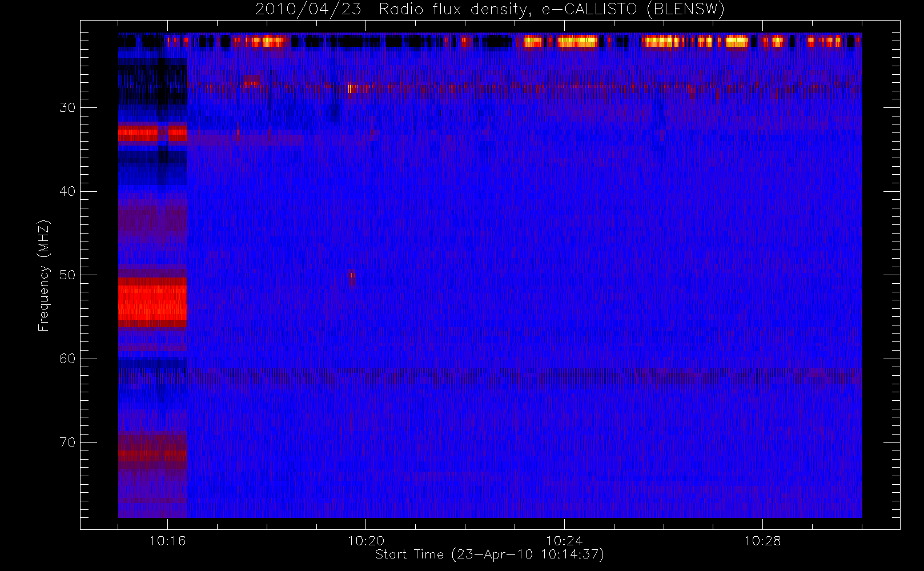Click the small red spot near 50 MHz at 10:19:40
The image size is (924, 571).
[352, 278]
